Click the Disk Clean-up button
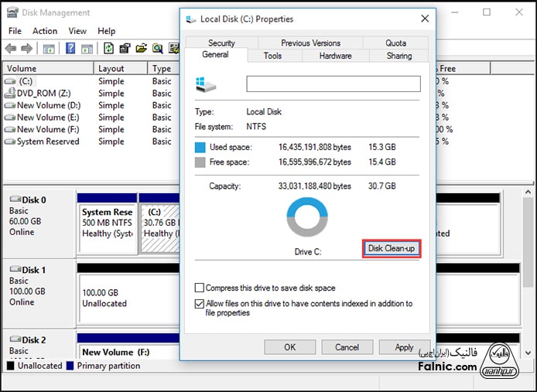 pyautogui.click(x=391, y=248)
